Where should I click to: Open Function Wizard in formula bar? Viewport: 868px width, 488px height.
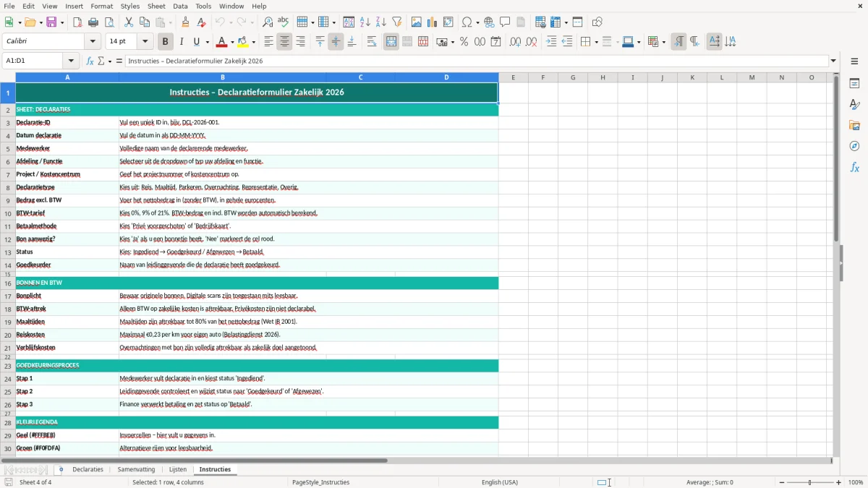click(x=90, y=61)
